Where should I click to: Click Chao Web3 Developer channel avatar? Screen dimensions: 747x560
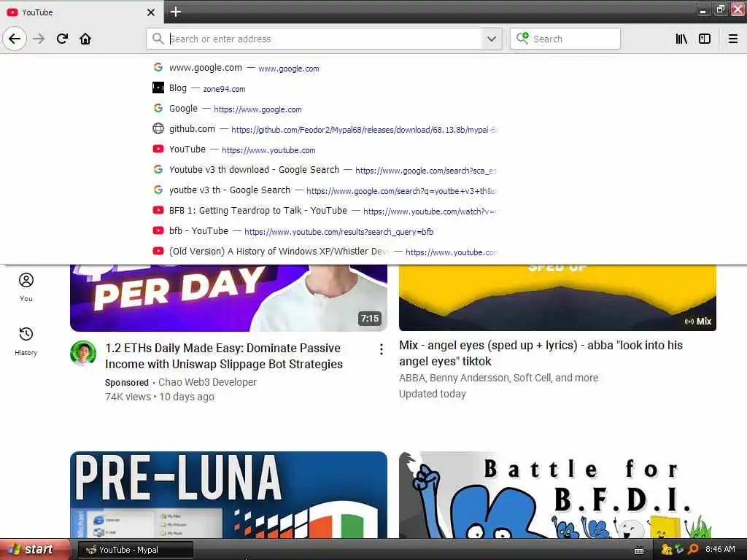83,354
